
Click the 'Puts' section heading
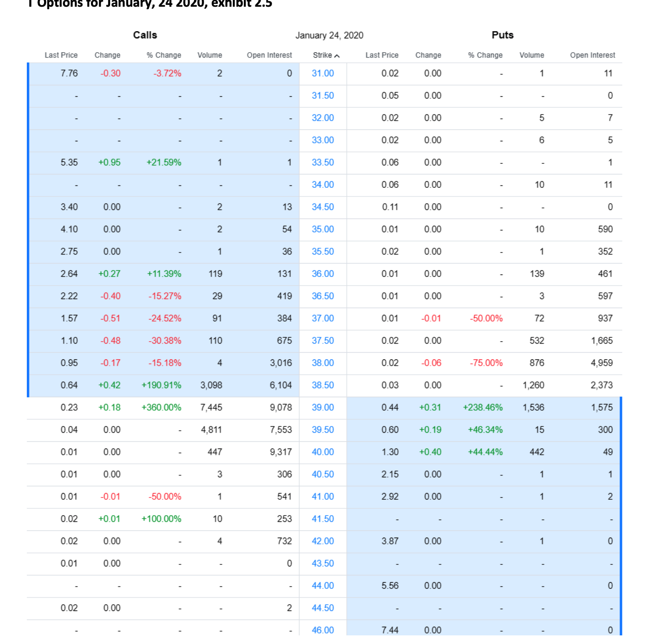pyautogui.click(x=502, y=35)
